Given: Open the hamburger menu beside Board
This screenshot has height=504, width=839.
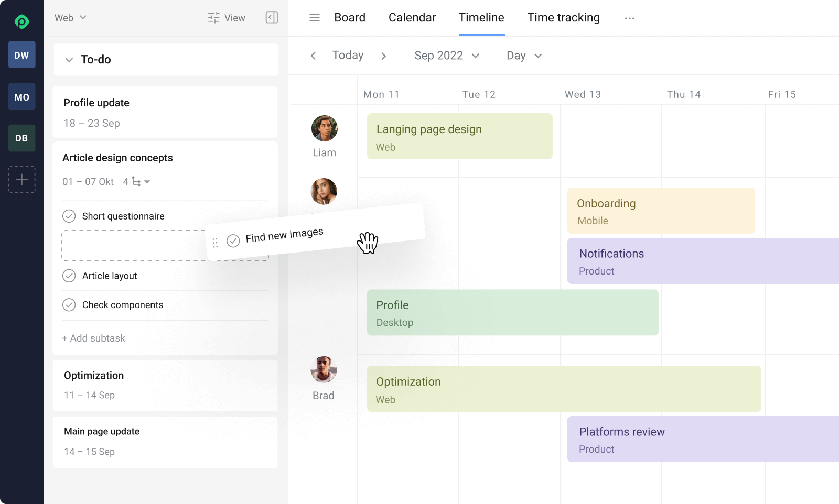Looking at the screenshot, I should pos(315,18).
